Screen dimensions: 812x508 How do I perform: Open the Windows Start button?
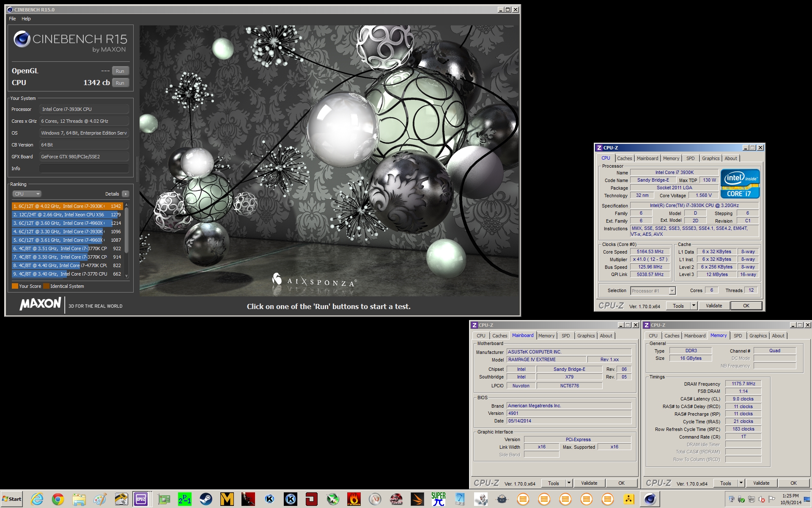(x=11, y=499)
